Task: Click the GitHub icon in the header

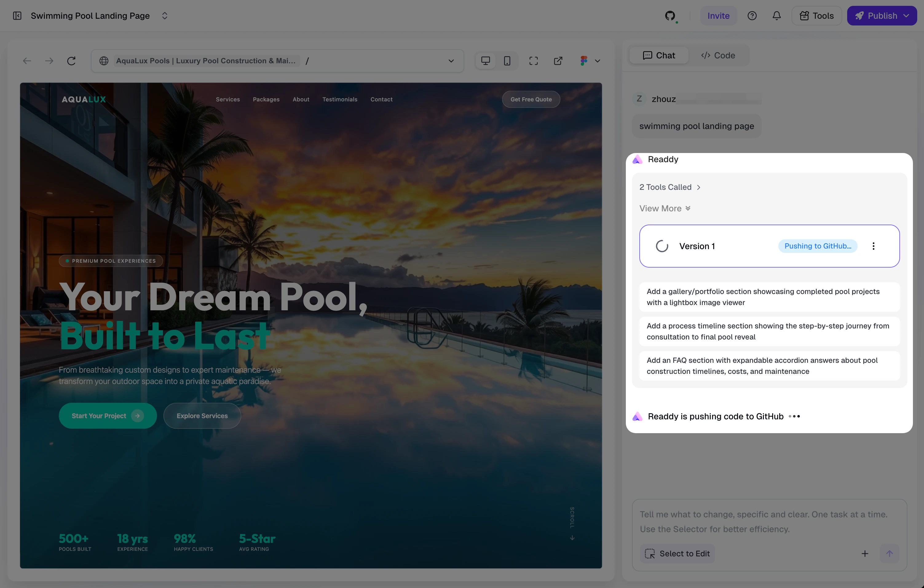Action: (670, 16)
